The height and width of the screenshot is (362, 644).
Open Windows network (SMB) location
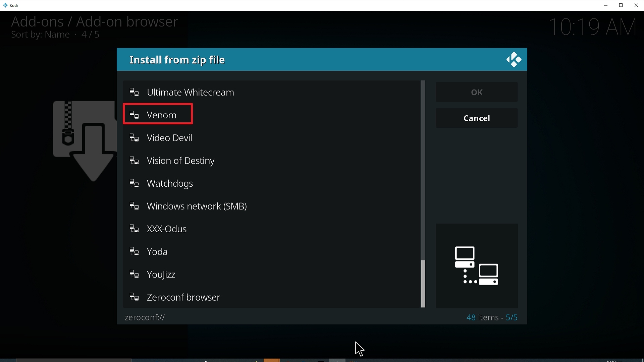click(x=271, y=206)
